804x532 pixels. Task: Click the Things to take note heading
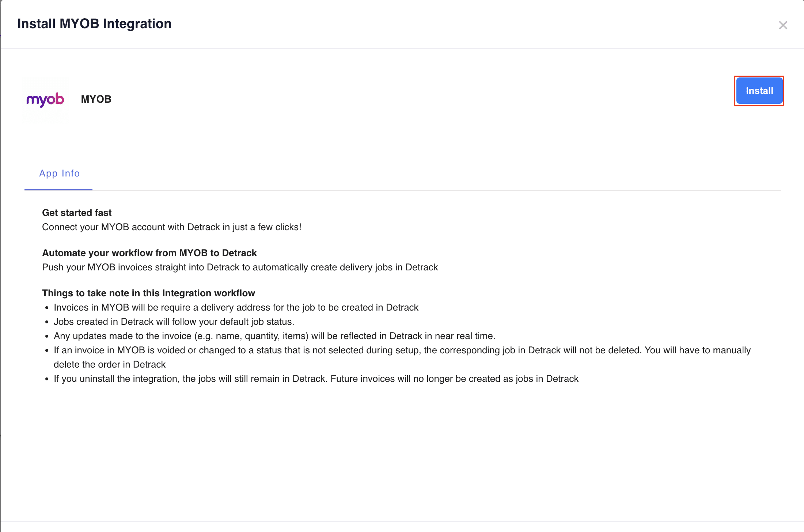[148, 293]
